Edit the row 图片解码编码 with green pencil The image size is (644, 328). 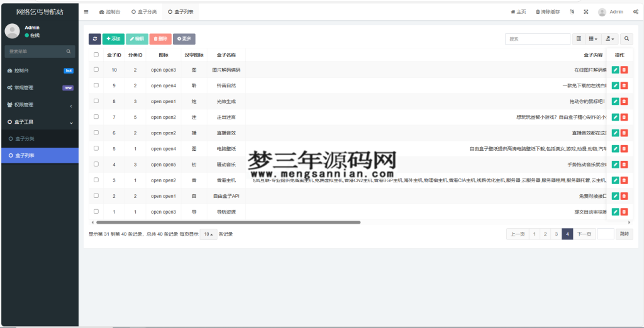click(615, 70)
